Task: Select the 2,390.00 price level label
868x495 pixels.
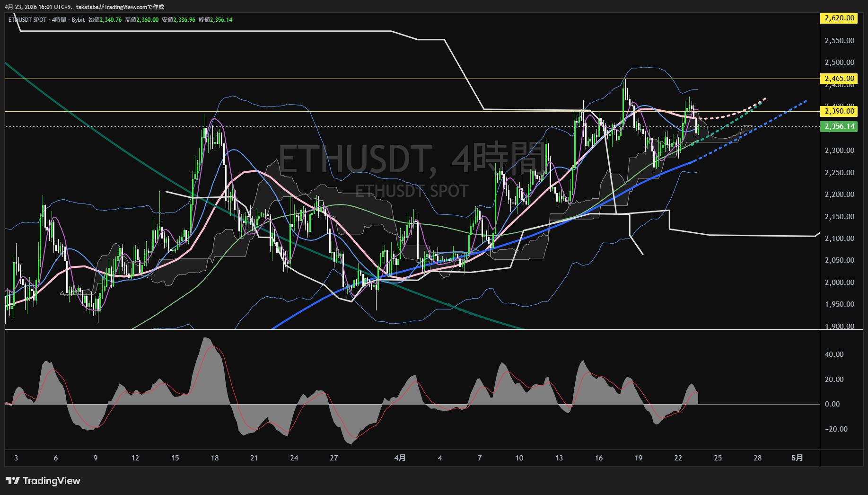Action: [x=839, y=111]
